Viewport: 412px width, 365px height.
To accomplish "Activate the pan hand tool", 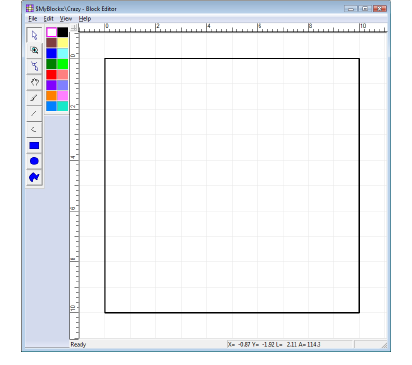I will coord(34,82).
